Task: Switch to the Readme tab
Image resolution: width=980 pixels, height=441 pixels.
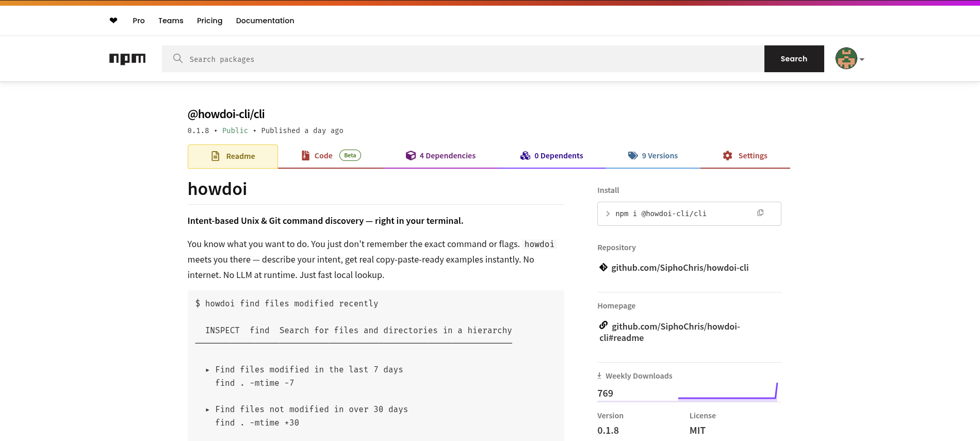Action: (233, 156)
